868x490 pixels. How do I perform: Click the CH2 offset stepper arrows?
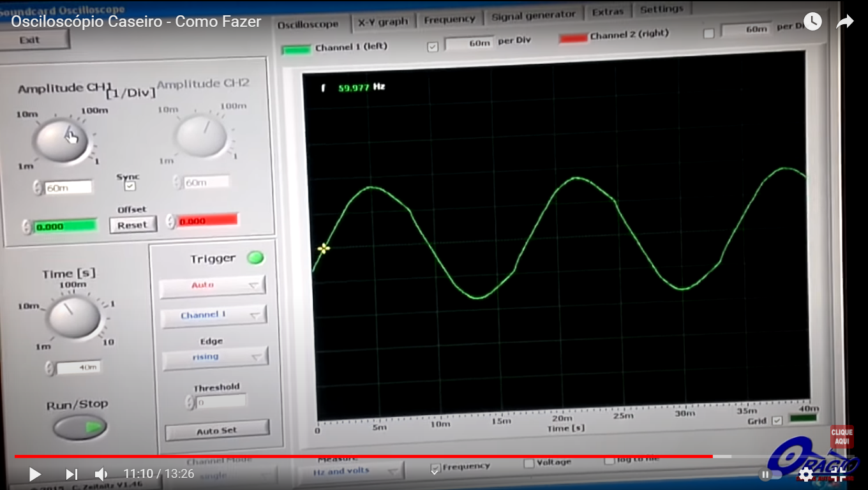170,221
